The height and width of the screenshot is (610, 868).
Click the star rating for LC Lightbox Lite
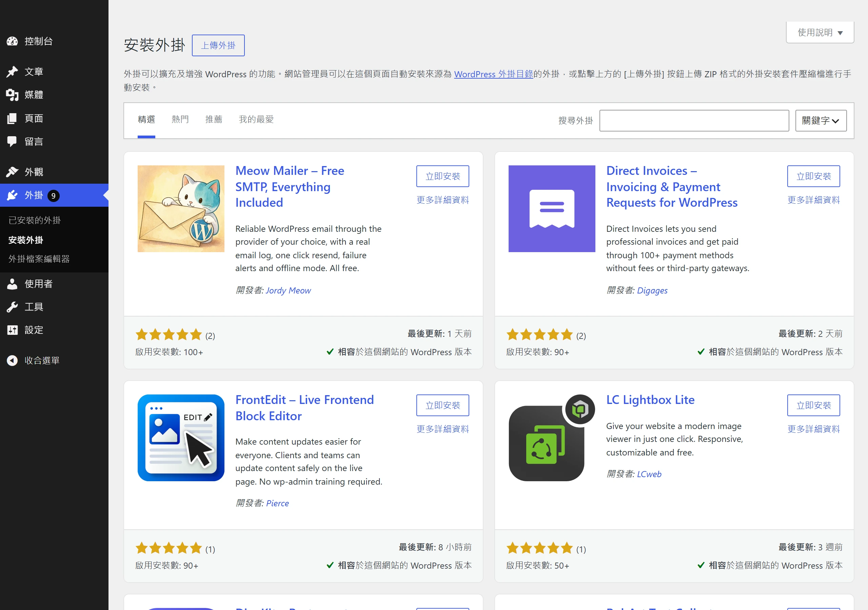click(539, 548)
